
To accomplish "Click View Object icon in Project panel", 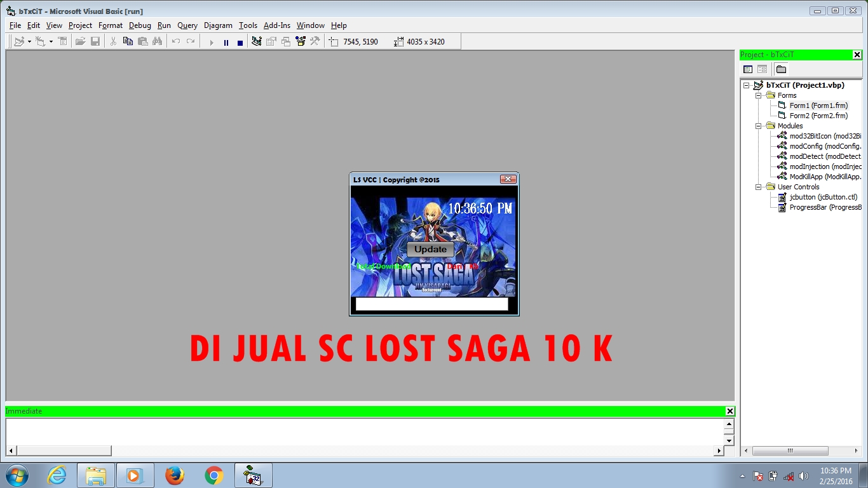I will pyautogui.click(x=762, y=69).
